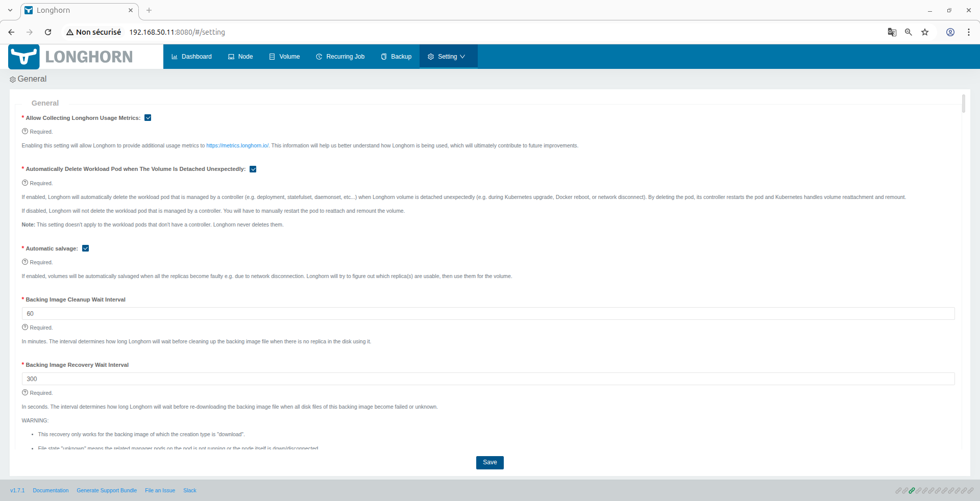Click the v1.7.1 version link
Image resolution: width=980 pixels, height=501 pixels.
coord(17,491)
